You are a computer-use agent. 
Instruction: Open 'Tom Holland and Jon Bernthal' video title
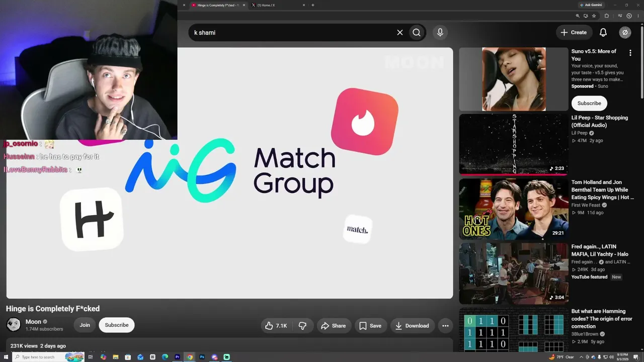tap(602, 190)
